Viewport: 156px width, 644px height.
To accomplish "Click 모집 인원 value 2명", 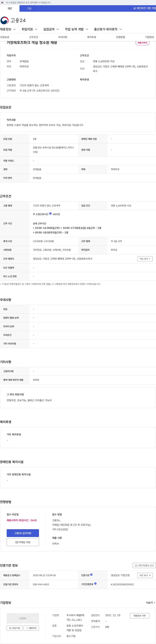I will (34, 139).
